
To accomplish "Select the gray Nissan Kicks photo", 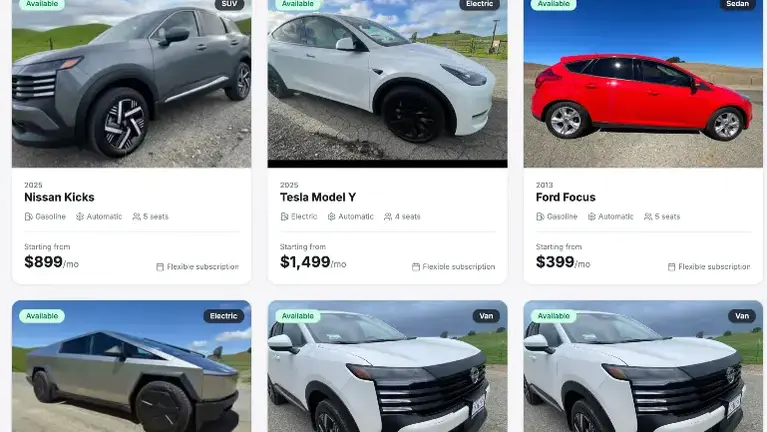I will [x=132, y=84].
